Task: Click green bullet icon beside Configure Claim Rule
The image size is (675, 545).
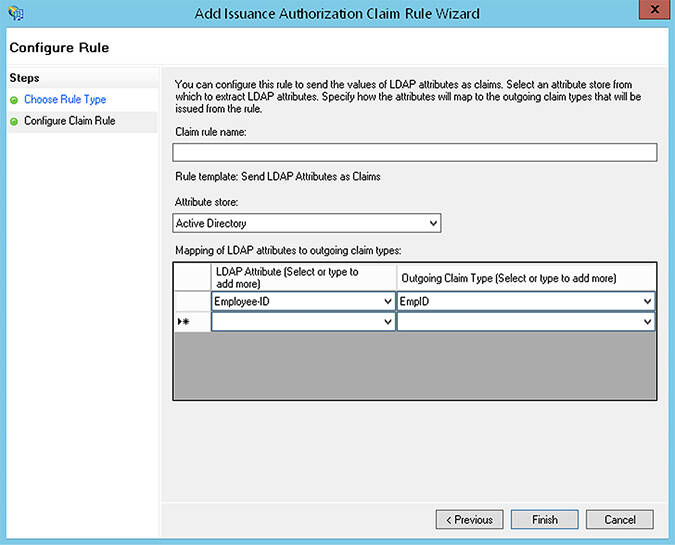Action: pos(14,121)
